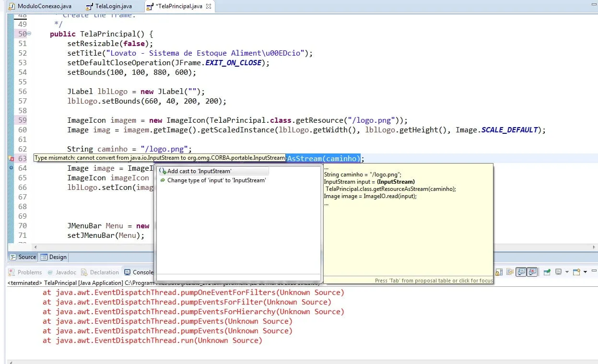Toggle console Word Wrap icon
The width and height of the screenshot is (598, 364).
(510, 272)
